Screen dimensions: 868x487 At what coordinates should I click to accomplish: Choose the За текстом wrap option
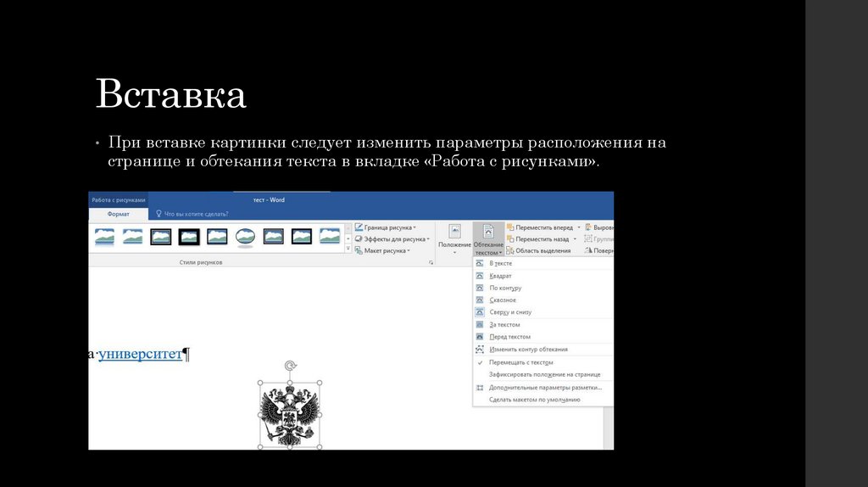(543, 325)
